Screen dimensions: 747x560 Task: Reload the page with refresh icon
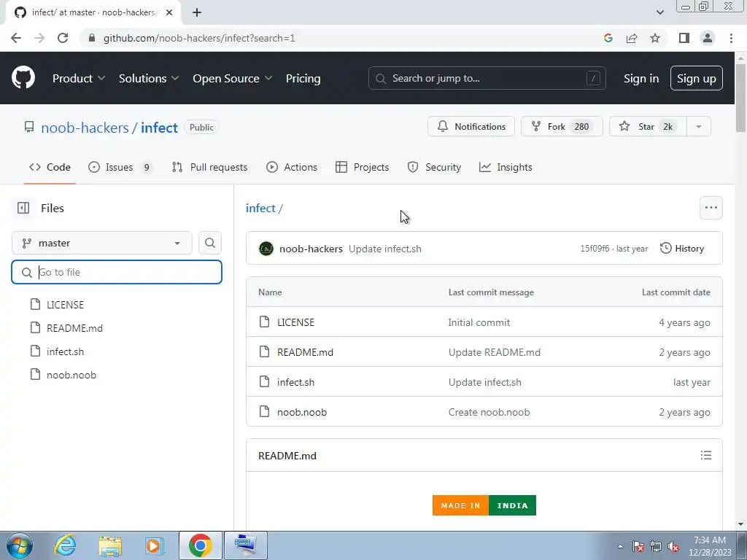tap(63, 38)
